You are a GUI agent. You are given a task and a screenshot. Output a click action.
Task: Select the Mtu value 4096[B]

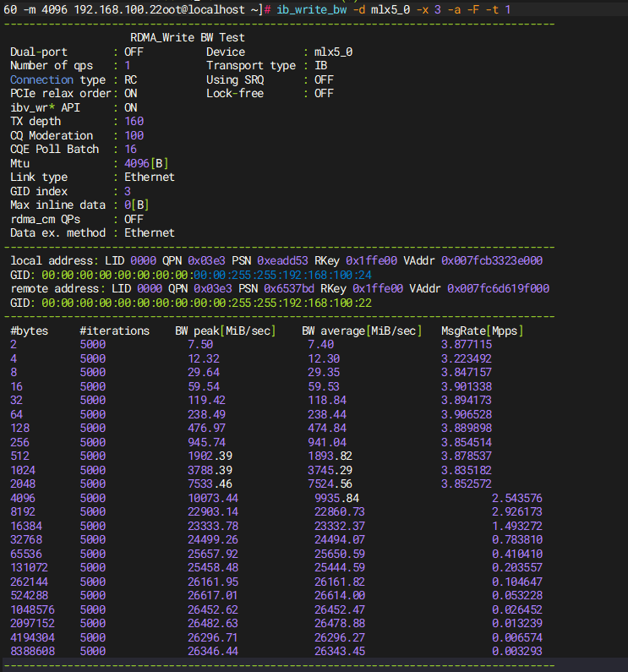(x=145, y=163)
